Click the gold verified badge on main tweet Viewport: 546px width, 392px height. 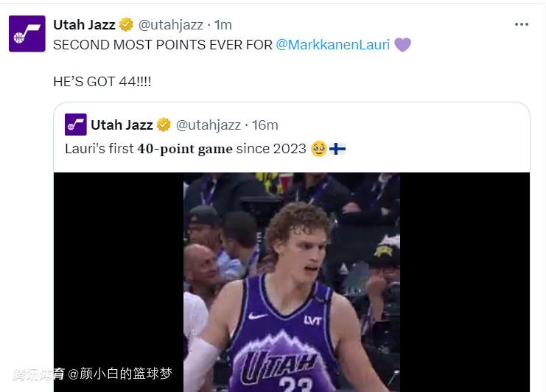(x=126, y=24)
